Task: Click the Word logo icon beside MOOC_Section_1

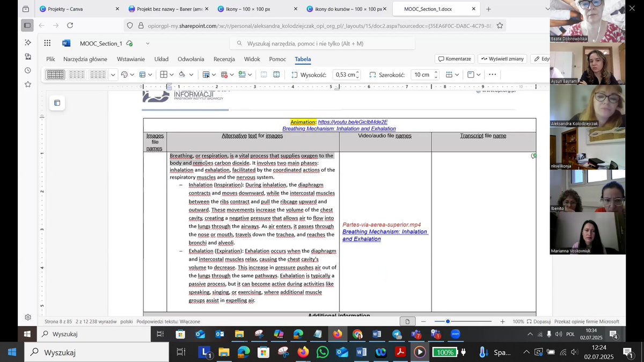Action: (x=67, y=43)
